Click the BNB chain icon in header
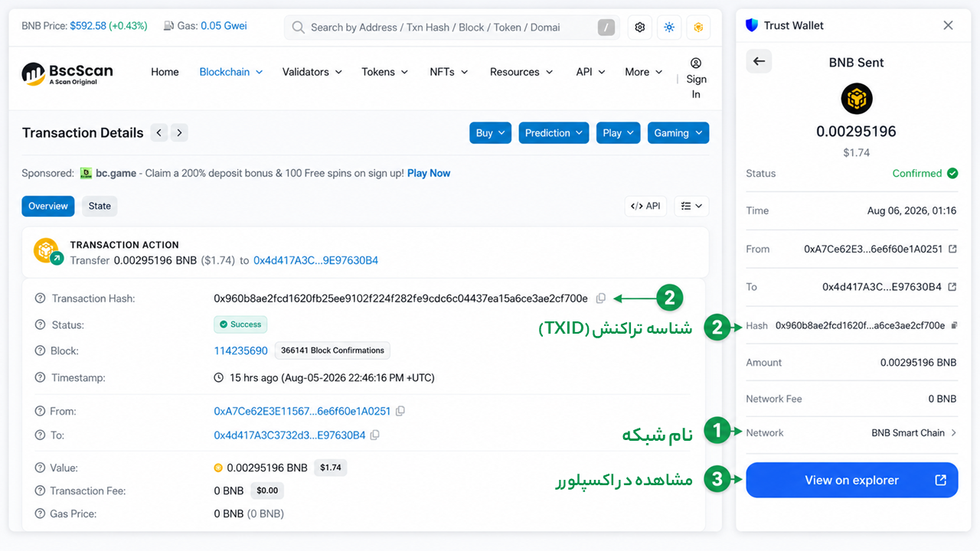The width and height of the screenshot is (980, 551). (x=698, y=28)
